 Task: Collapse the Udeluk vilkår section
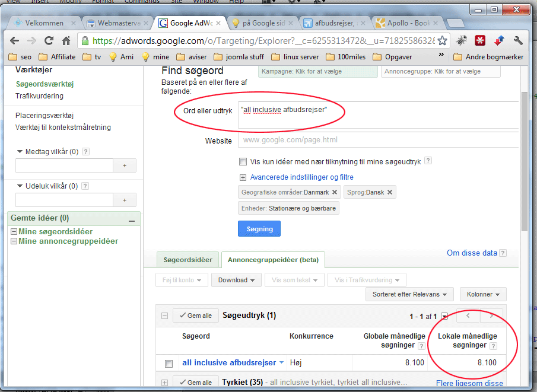pos(20,186)
